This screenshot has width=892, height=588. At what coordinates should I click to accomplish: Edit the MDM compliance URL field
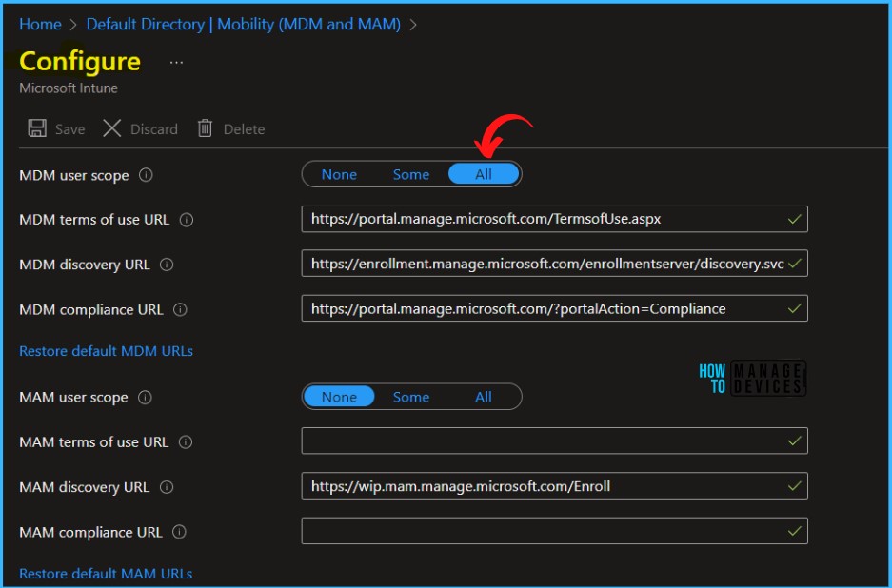pyautogui.click(x=555, y=308)
